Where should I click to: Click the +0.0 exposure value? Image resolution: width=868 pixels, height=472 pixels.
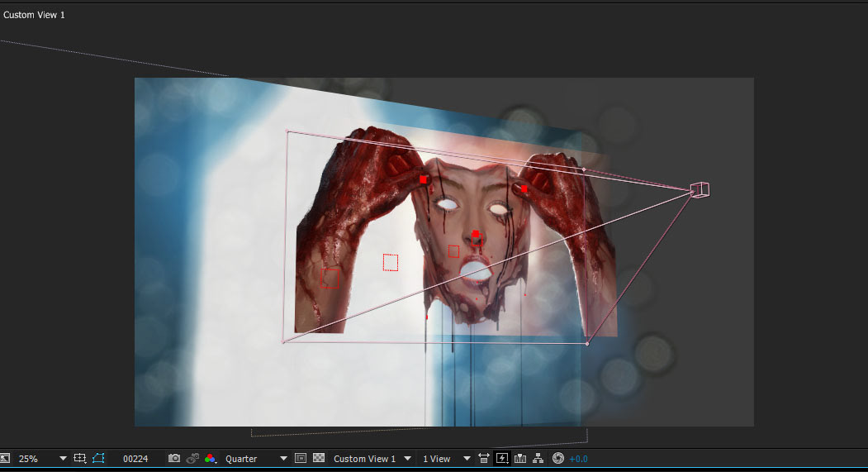click(578, 459)
